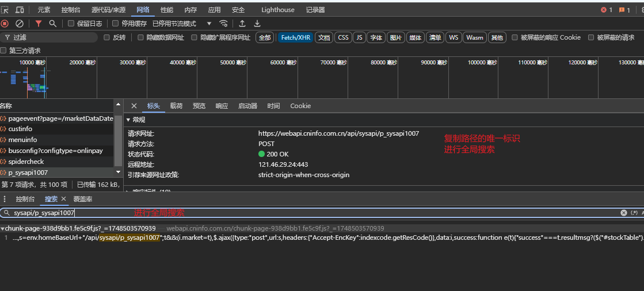
Task: Check the 反转 checkbox
Action: click(107, 37)
